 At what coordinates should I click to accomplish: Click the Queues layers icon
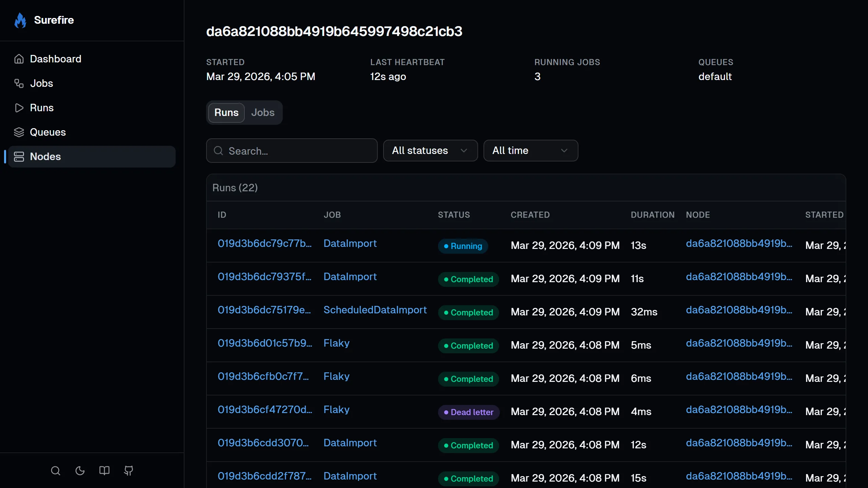(19, 132)
